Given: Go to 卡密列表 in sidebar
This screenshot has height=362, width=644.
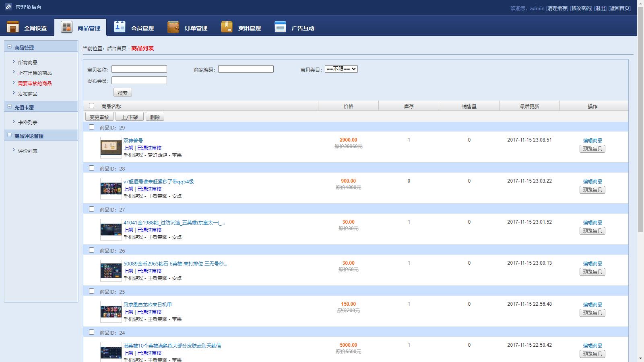Looking at the screenshot, I should point(27,122).
